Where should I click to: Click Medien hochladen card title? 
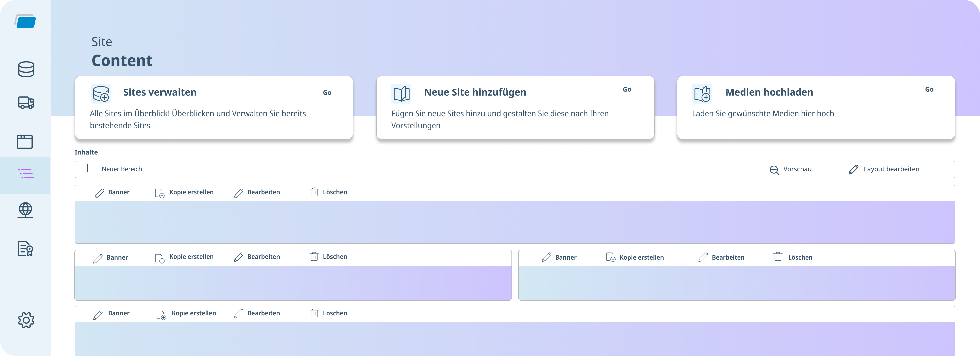tap(769, 92)
